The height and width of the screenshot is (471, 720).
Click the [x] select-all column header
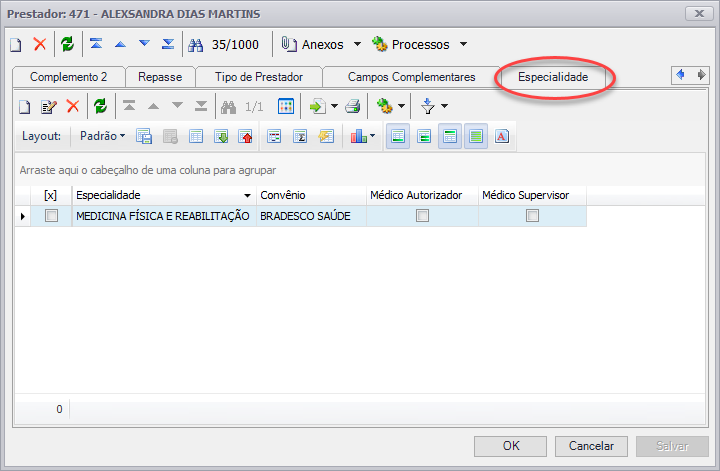(51, 195)
